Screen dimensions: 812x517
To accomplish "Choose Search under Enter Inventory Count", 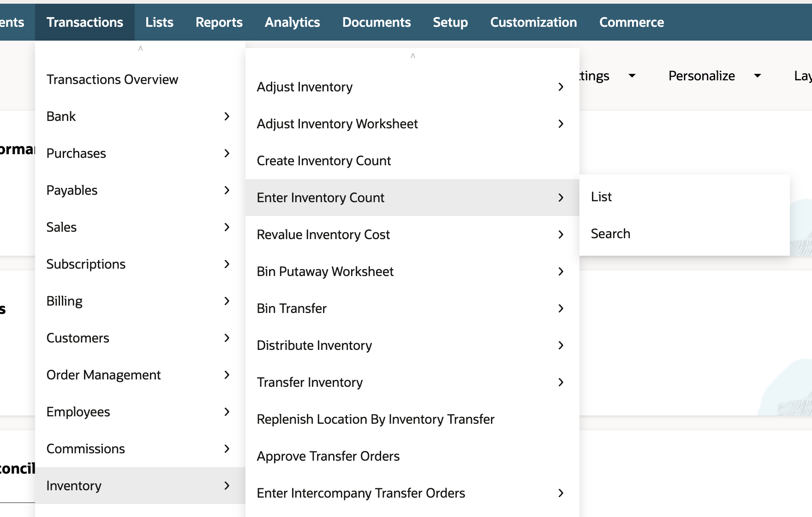I will pos(685,234).
